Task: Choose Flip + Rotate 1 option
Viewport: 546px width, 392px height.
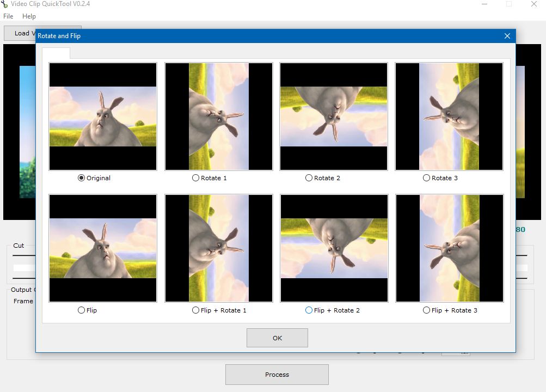Action: [219, 310]
